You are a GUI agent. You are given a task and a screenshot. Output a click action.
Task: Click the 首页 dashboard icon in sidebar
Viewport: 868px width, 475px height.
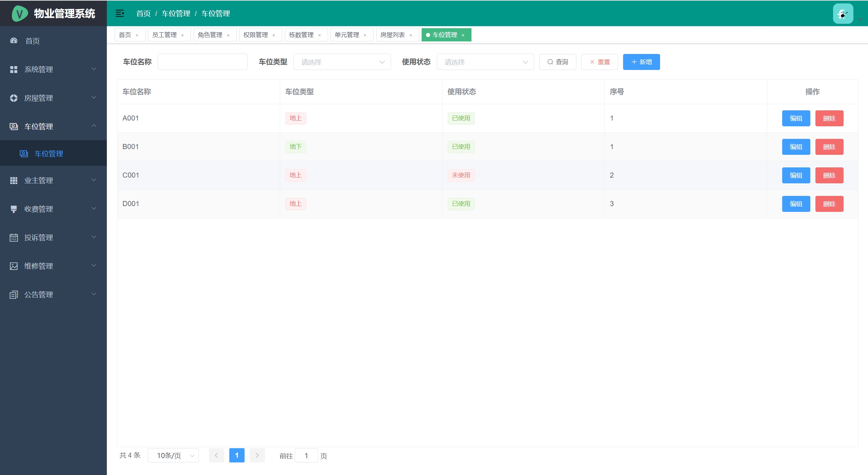tap(14, 41)
